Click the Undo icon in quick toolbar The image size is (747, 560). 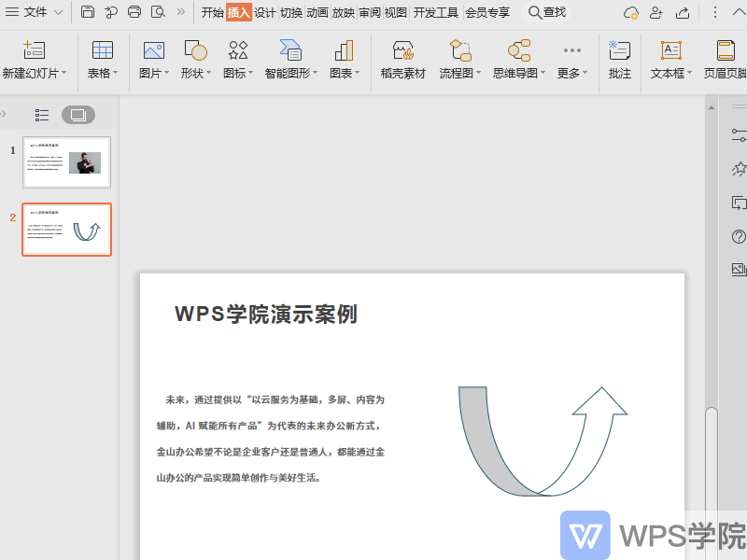111,12
